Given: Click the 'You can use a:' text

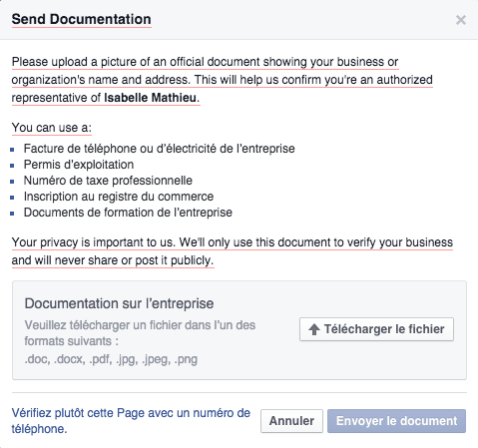Looking at the screenshot, I should (52, 128).
